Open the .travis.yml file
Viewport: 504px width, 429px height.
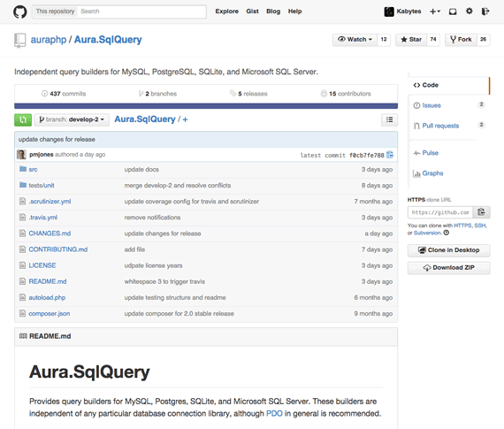click(x=43, y=218)
